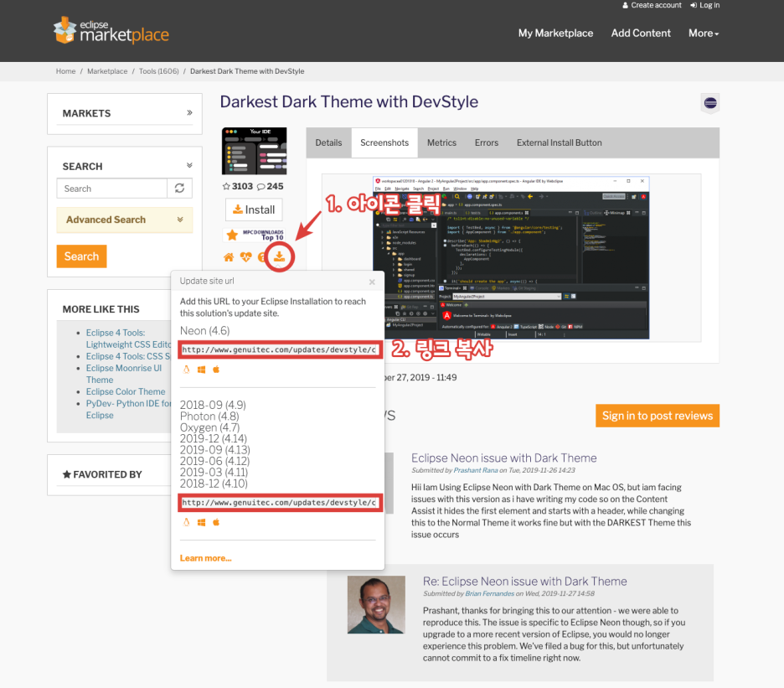Click the Neon (4.6) update URL field
784x688 pixels.
[x=280, y=349]
